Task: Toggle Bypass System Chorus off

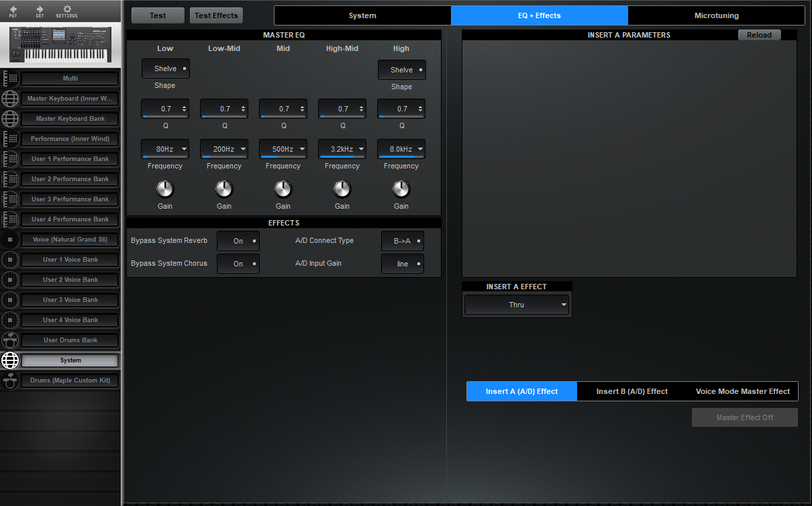Action: (x=238, y=264)
